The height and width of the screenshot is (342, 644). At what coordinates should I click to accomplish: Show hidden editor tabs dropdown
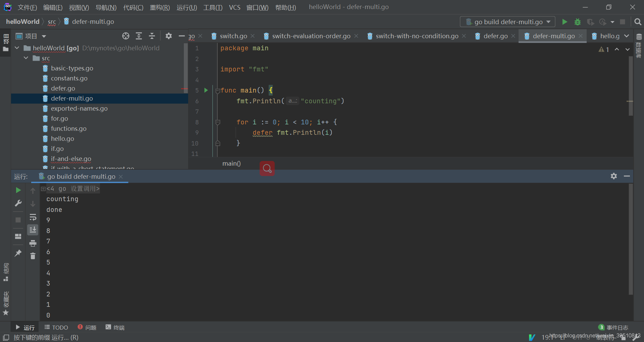click(627, 36)
